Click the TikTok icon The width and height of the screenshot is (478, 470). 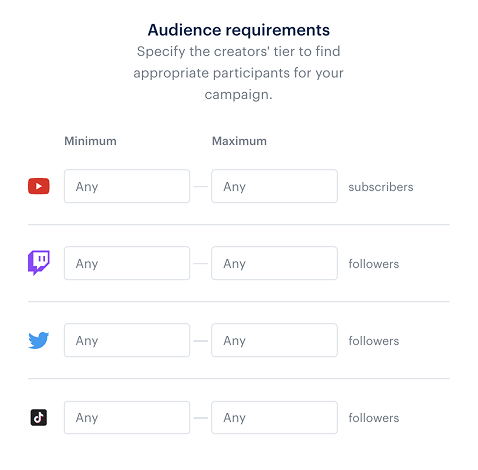point(39,417)
